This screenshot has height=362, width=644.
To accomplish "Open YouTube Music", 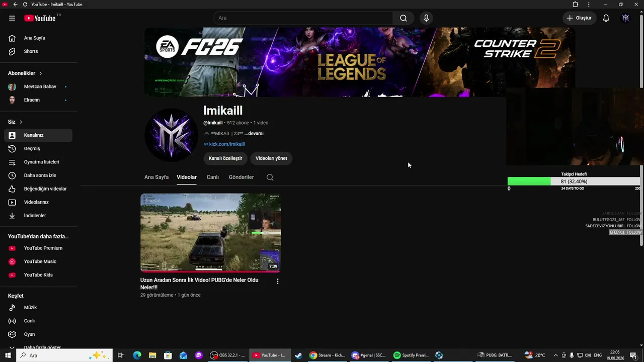I will 38,261.
